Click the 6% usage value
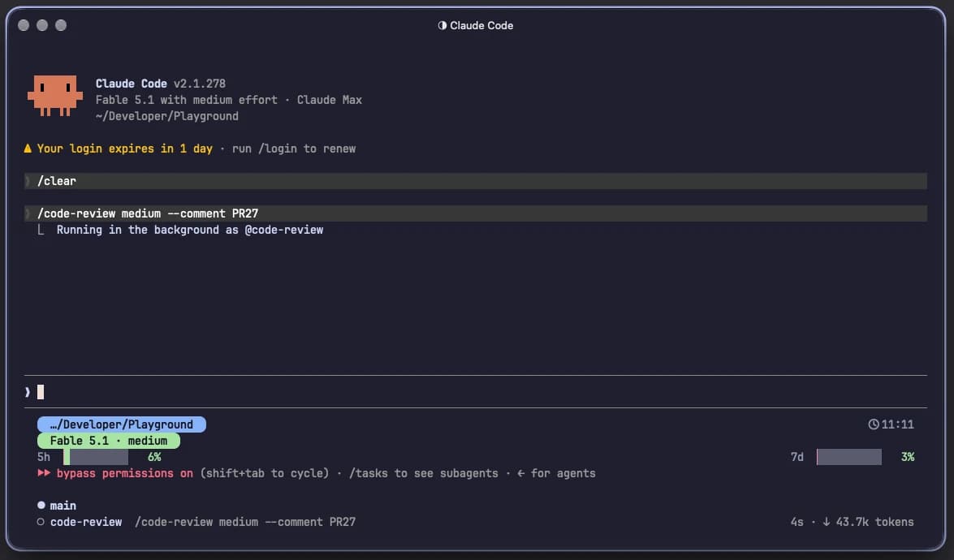 (x=154, y=457)
